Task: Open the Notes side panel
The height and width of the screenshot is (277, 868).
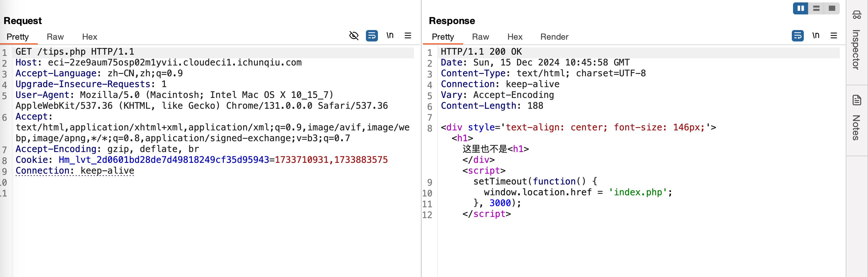Action: coord(856,118)
